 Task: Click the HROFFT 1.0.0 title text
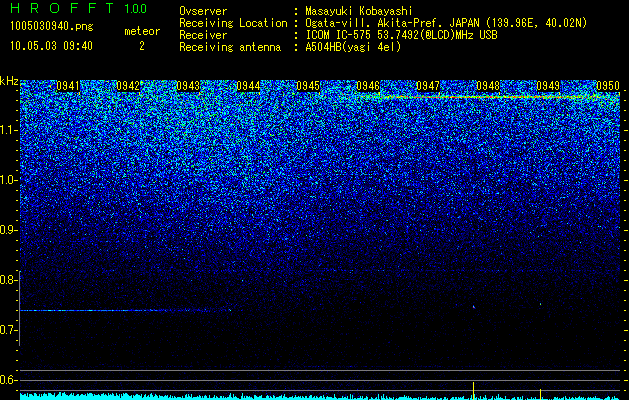point(78,8)
